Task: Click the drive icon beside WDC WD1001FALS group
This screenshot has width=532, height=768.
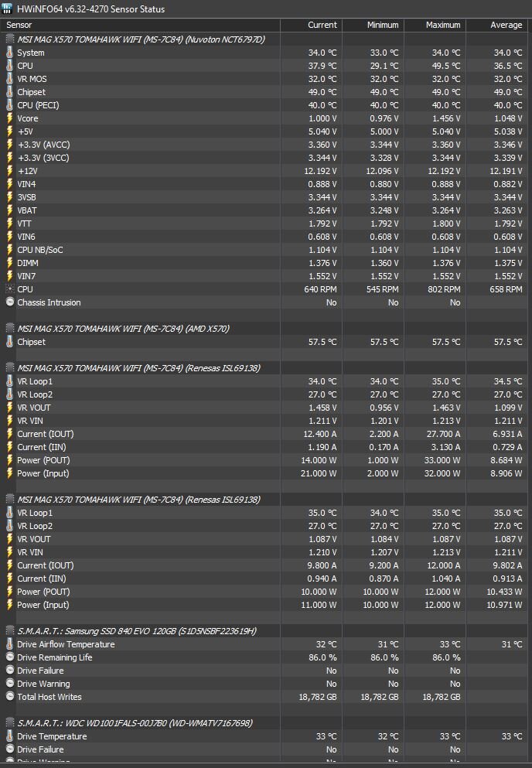Action: [x=10, y=723]
